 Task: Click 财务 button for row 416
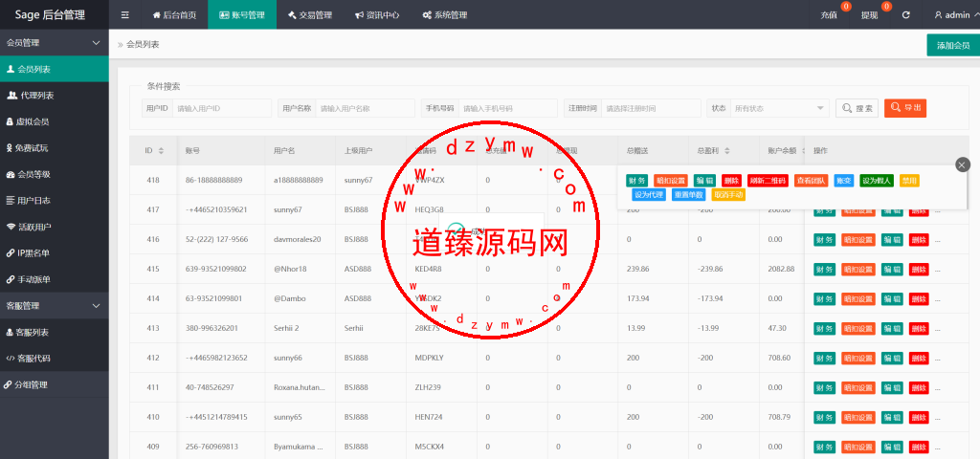pos(824,239)
